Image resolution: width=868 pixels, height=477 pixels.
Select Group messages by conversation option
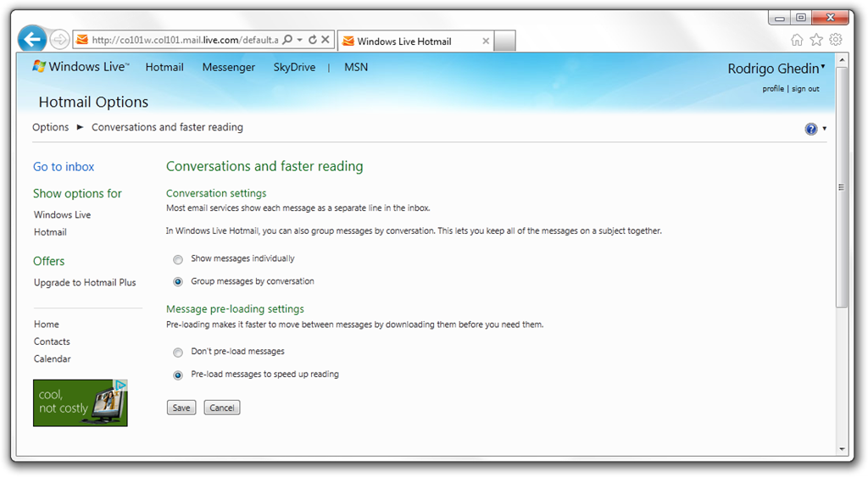[178, 282]
